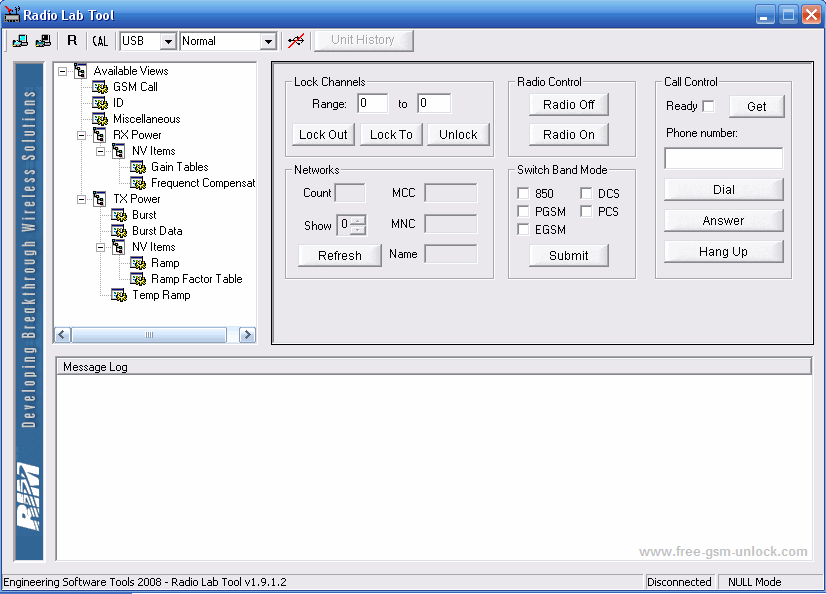Open the Normal mode dropdown
This screenshot has width=826, height=594.
tap(268, 41)
